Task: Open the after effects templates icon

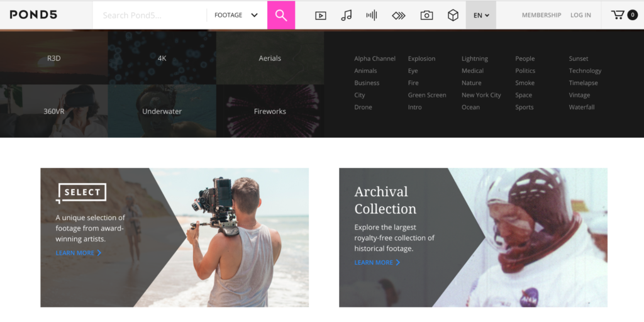Action: 399,15
